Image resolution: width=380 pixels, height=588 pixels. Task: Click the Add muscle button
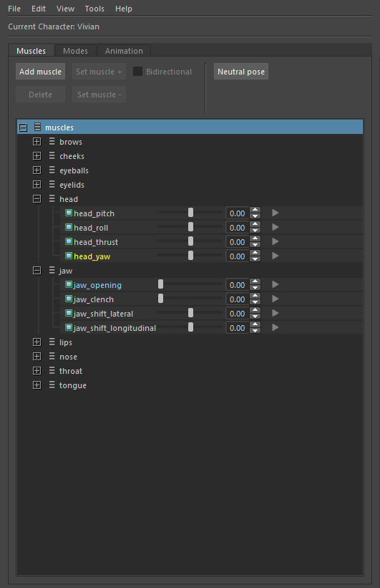pyautogui.click(x=41, y=72)
